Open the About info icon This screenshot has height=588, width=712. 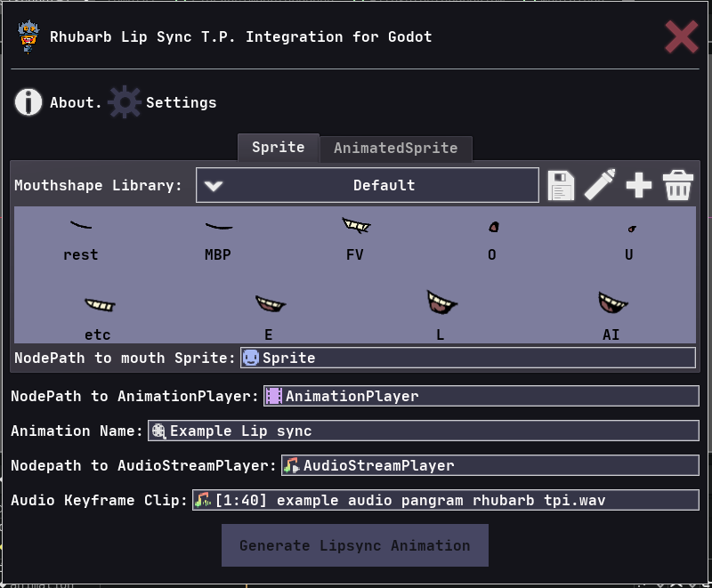click(28, 102)
